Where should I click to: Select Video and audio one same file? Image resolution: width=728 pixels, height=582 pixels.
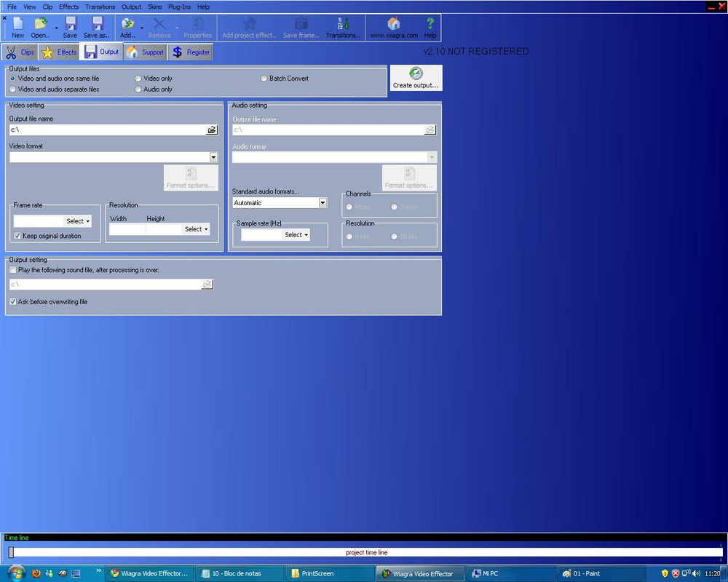(55, 79)
